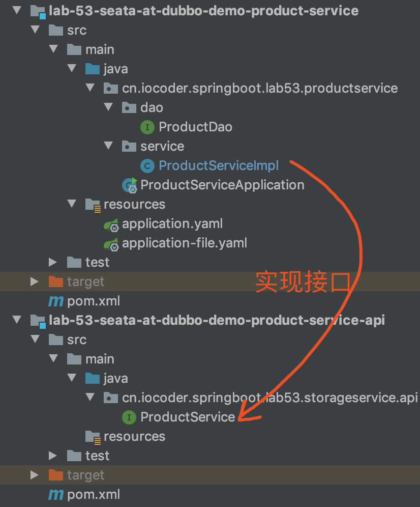Screen dimensions: 420x507
Task: Select the ProductService interface file
Action: coord(188,417)
